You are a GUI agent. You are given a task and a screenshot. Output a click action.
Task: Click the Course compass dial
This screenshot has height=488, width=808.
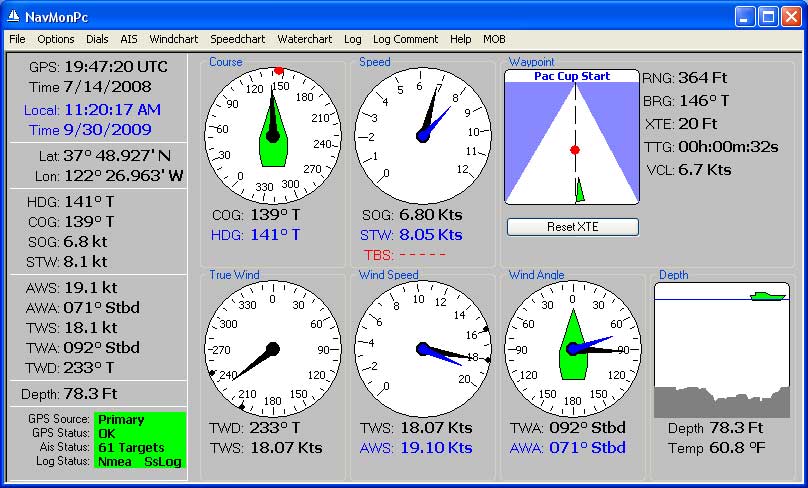coord(273,136)
